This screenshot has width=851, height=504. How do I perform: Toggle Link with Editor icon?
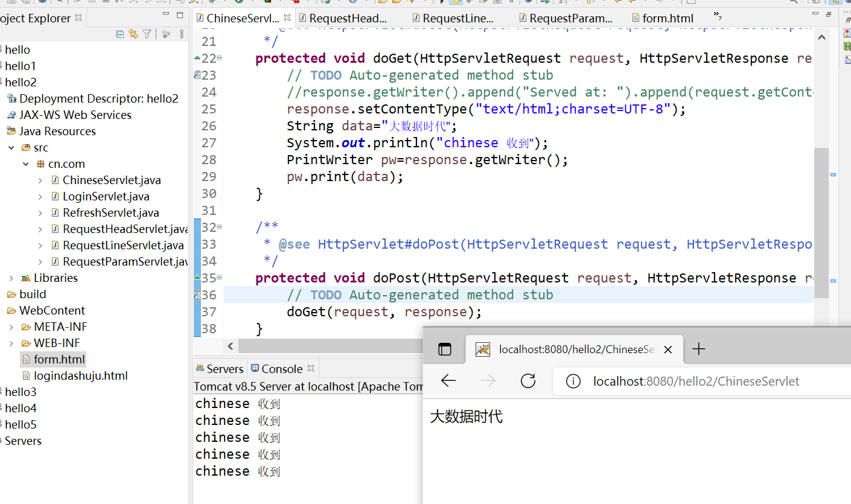133,34
